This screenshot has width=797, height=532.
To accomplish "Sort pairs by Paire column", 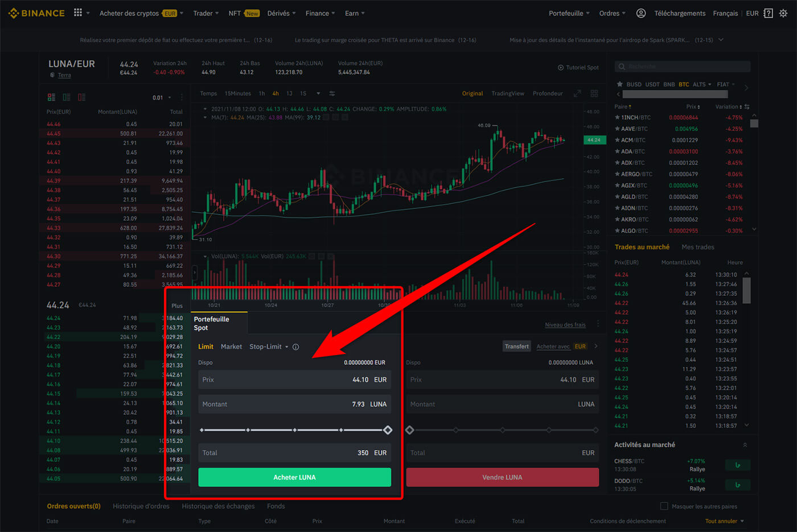I will tap(623, 106).
